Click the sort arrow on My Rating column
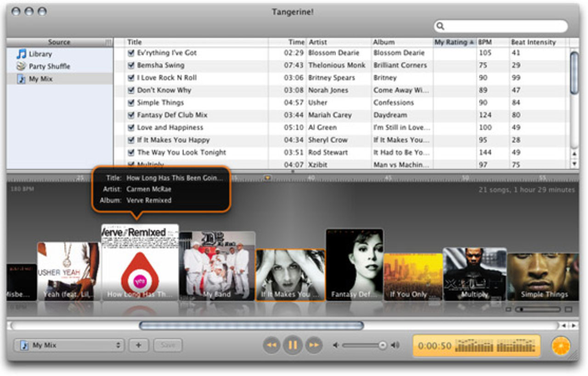 click(x=471, y=42)
